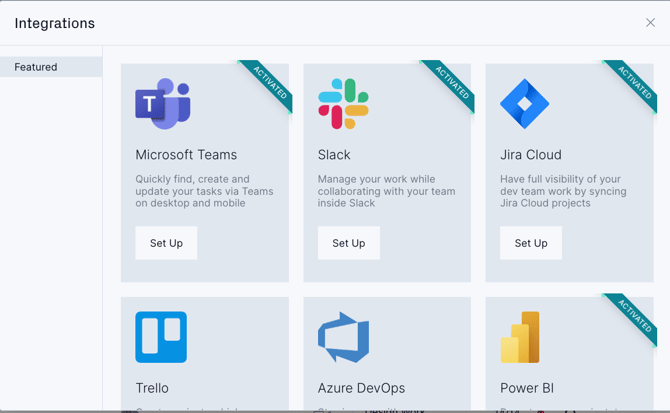Click the Power BI logo icon

click(x=520, y=337)
